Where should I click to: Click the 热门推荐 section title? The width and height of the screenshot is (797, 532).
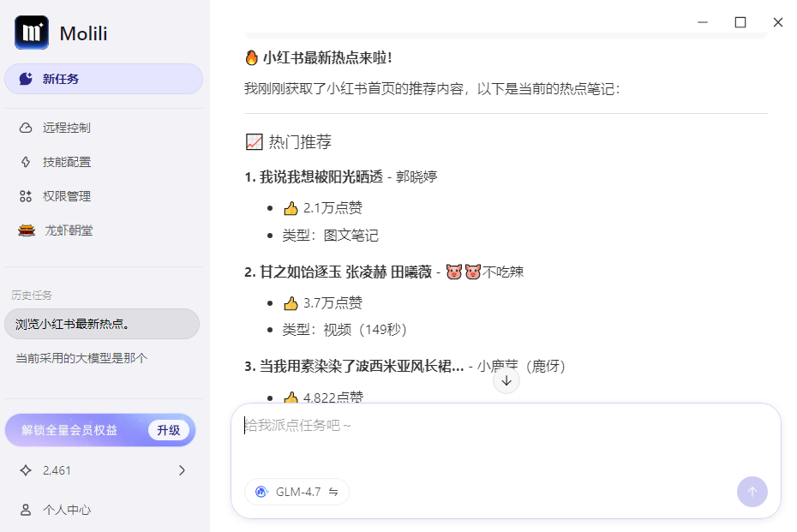pos(300,141)
